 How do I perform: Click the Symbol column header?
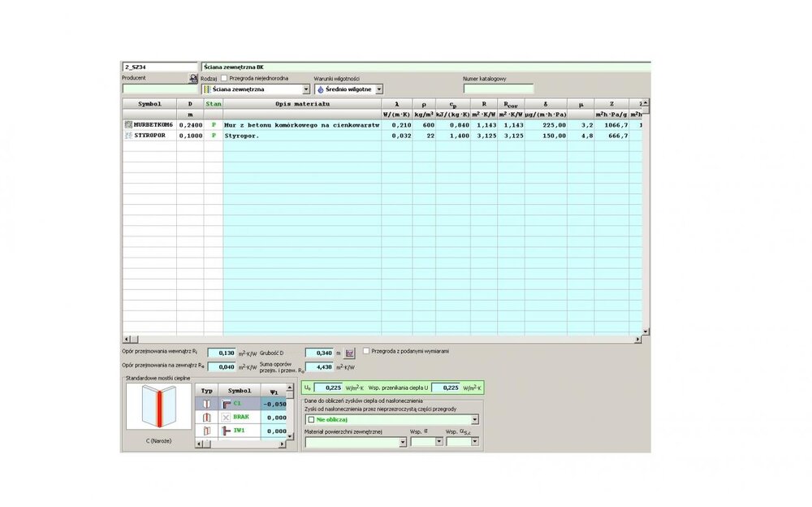coord(149,104)
